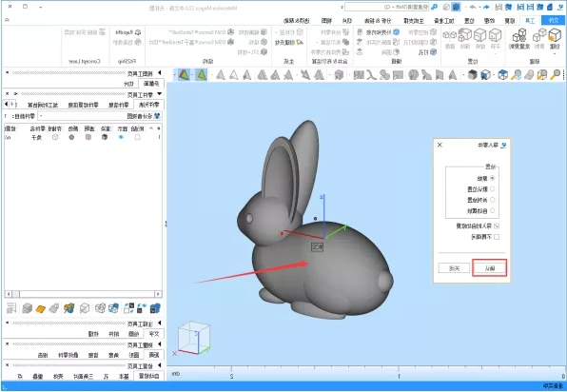This screenshot has width=567, height=392.
Task: Open the 文件 ribbon tab
Action: coord(554,21)
